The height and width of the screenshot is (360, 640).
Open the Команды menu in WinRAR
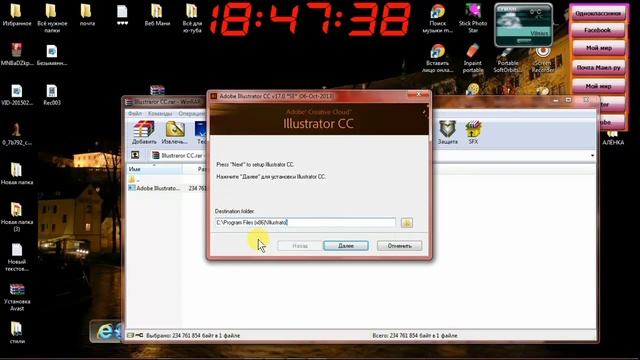(160, 113)
